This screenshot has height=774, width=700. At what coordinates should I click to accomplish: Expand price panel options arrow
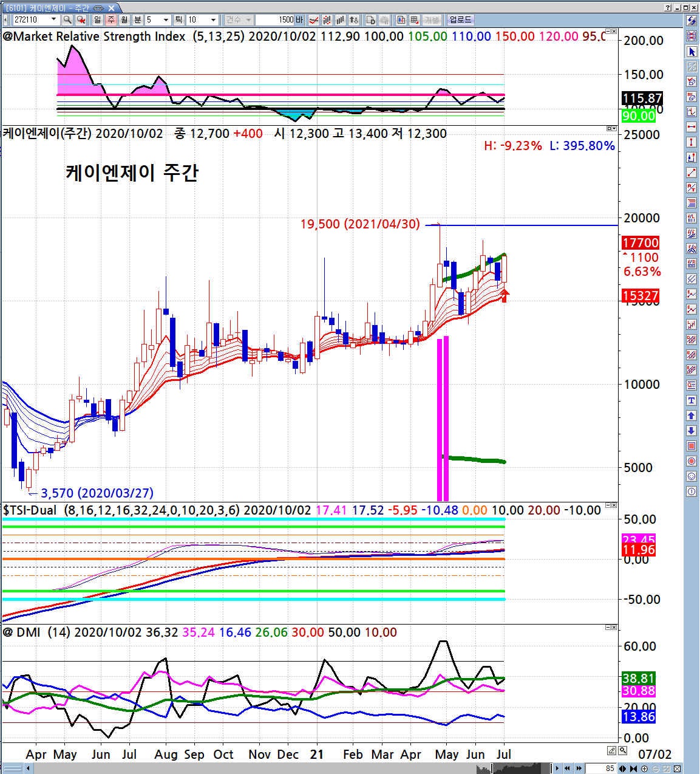click(614, 128)
